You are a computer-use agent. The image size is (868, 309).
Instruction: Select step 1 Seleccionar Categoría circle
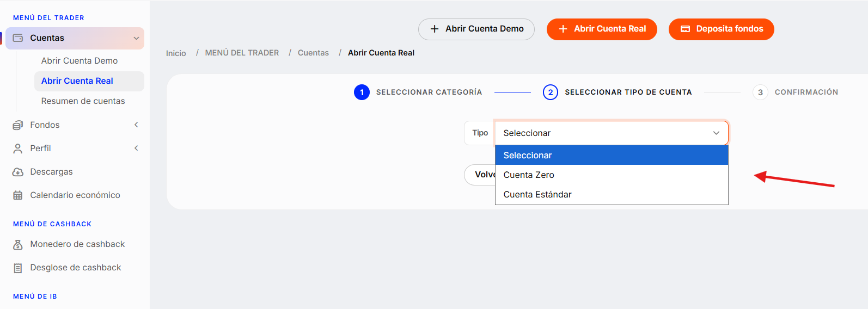click(362, 92)
